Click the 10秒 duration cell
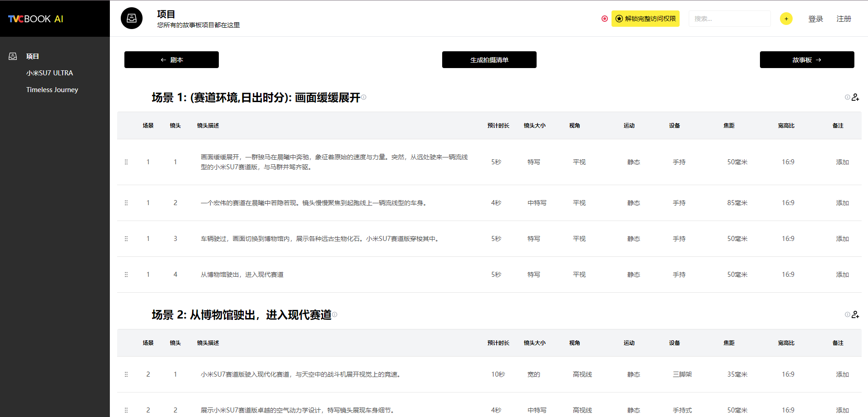 point(498,374)
